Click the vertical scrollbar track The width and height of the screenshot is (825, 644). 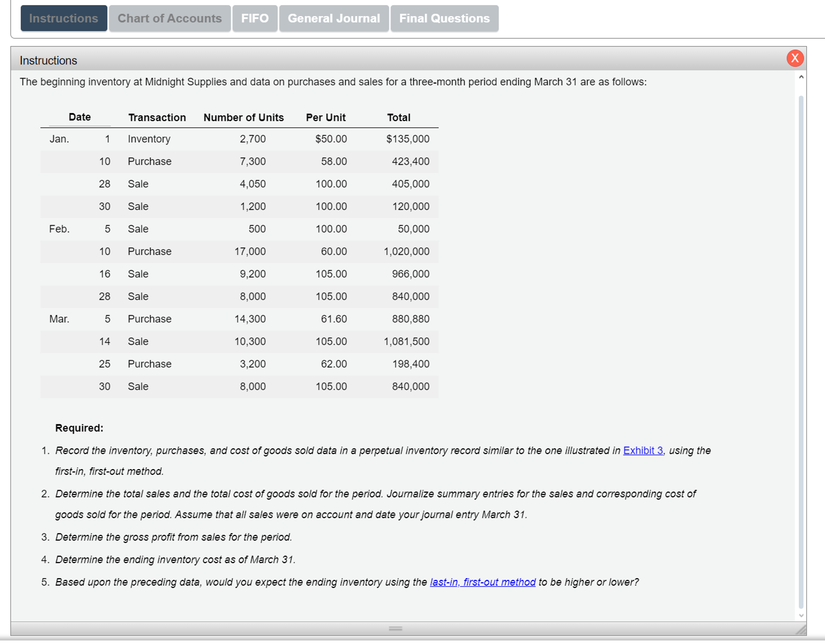pos(801,346)
